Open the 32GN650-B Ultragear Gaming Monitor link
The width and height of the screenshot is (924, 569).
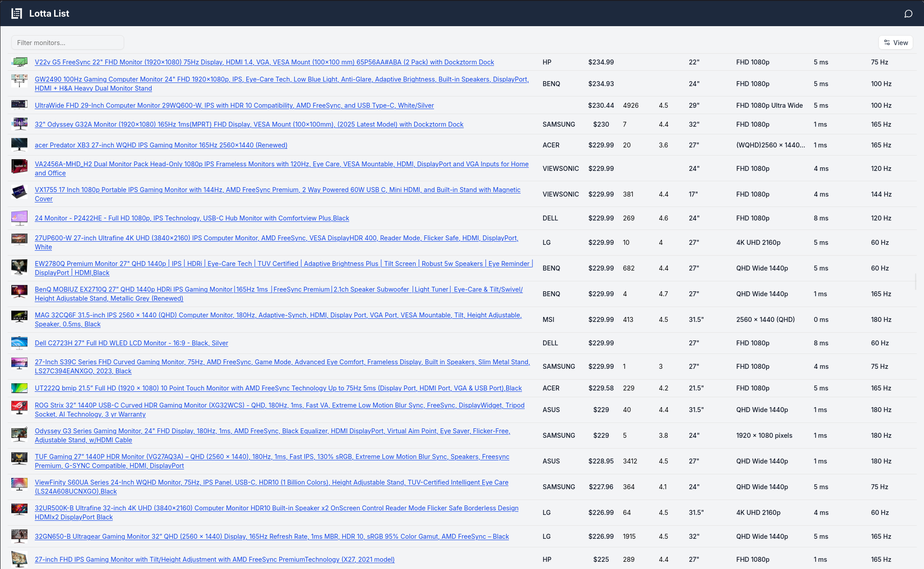pos(272,537)
